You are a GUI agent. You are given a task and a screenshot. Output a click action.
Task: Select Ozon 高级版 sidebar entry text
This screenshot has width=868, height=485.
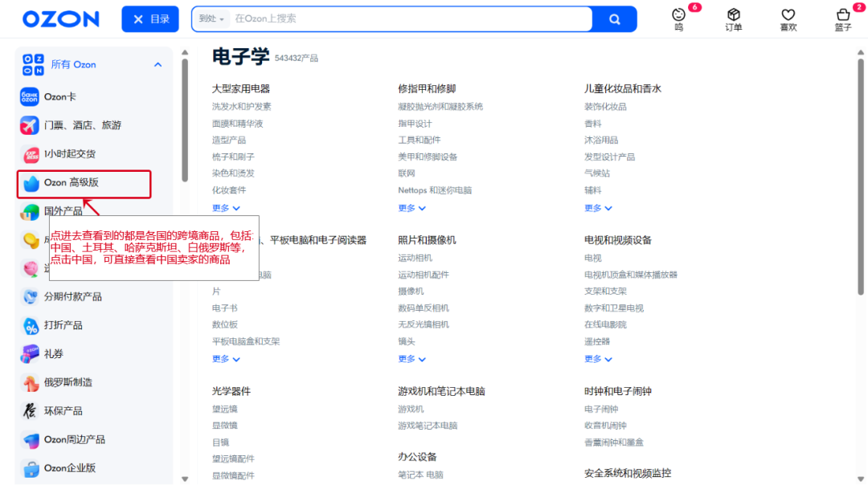tap(71, 182)
